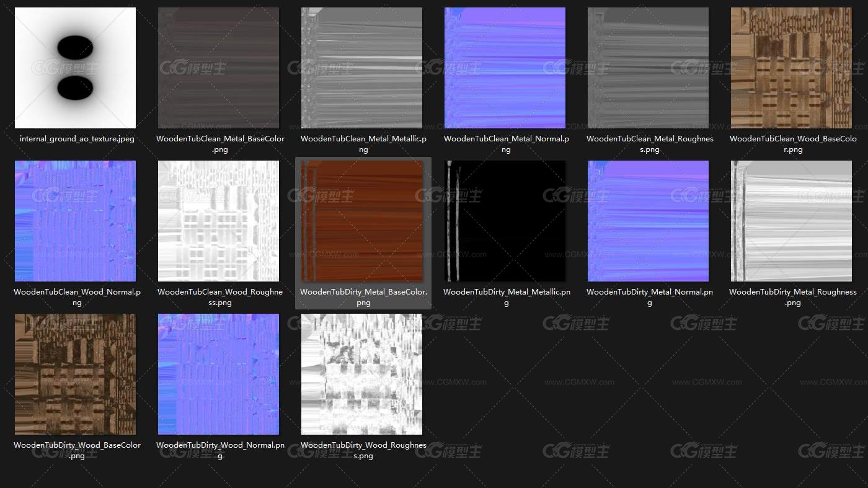Click the file name WoodenTubDirty_Wood_BaseColor.png

pyautogui.click(x=77, y=450)
